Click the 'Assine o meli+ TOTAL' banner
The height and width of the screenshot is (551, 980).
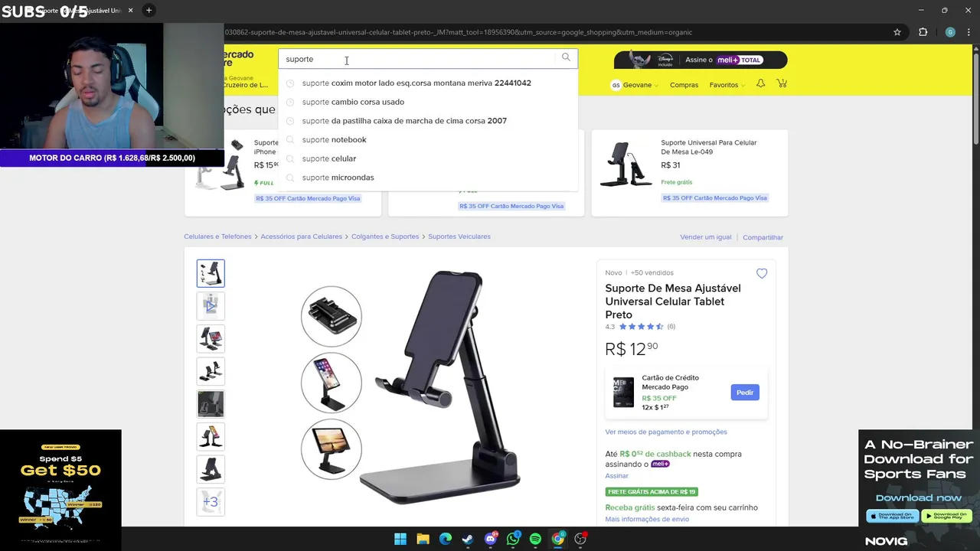point(701,60)
